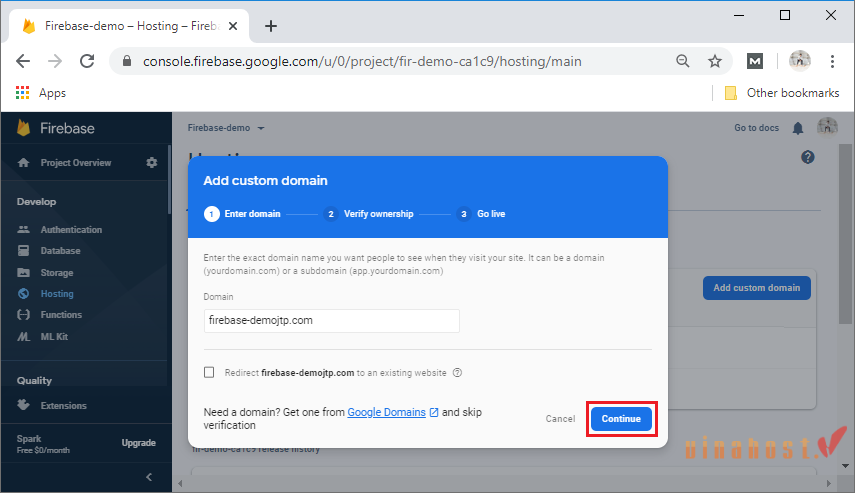This screenshot has height=495, width=857.
Task: Open Extensions in sidebar
Action: pos(63,406)
